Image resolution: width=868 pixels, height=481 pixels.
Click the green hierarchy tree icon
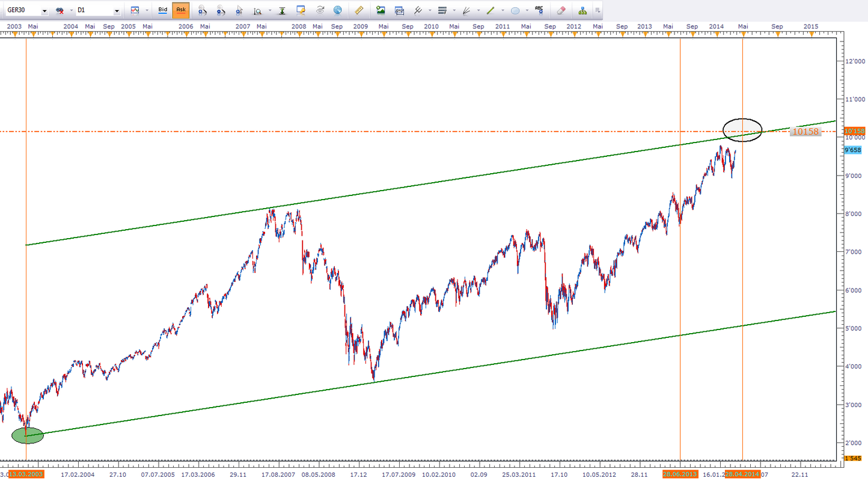pos(582,10)
